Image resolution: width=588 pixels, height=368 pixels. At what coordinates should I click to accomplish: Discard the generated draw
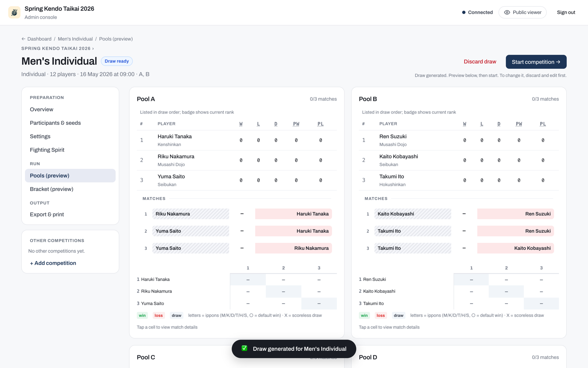[x=480, y=62]
